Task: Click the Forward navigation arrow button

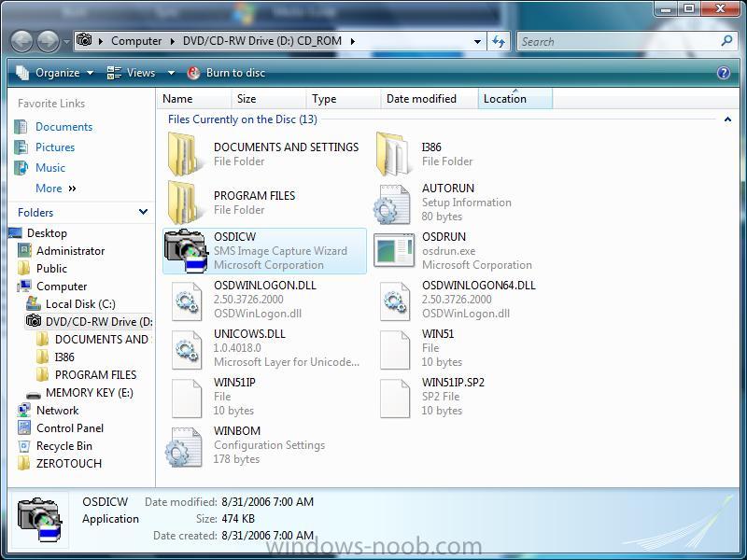Action: pyautogui.click(x=49, y=41)
